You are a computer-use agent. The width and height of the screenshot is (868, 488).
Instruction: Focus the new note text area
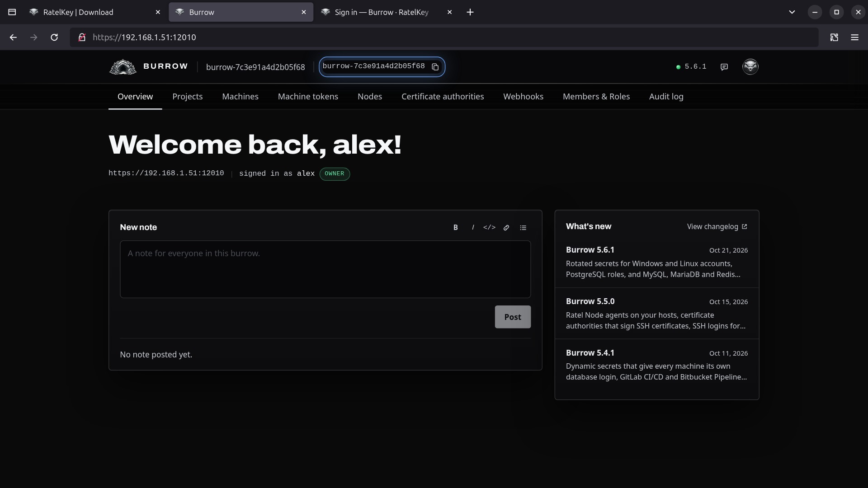point(325,269)
